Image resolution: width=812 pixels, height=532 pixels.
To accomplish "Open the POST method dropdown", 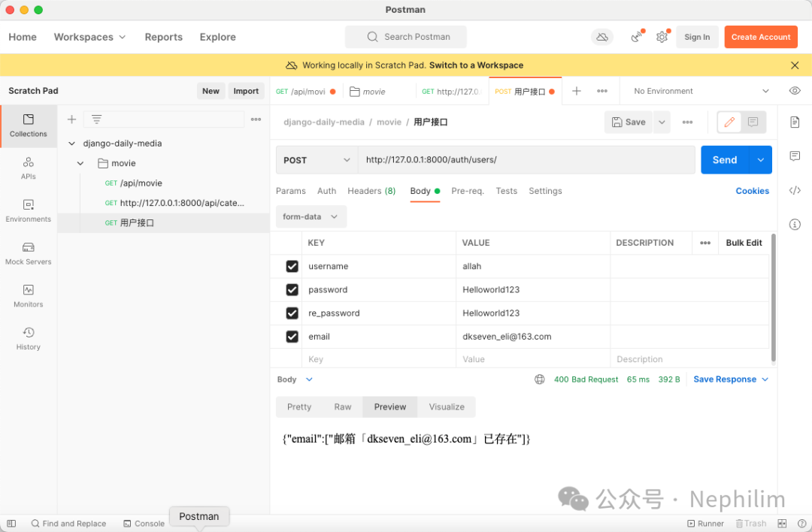I will coord(317,160).
